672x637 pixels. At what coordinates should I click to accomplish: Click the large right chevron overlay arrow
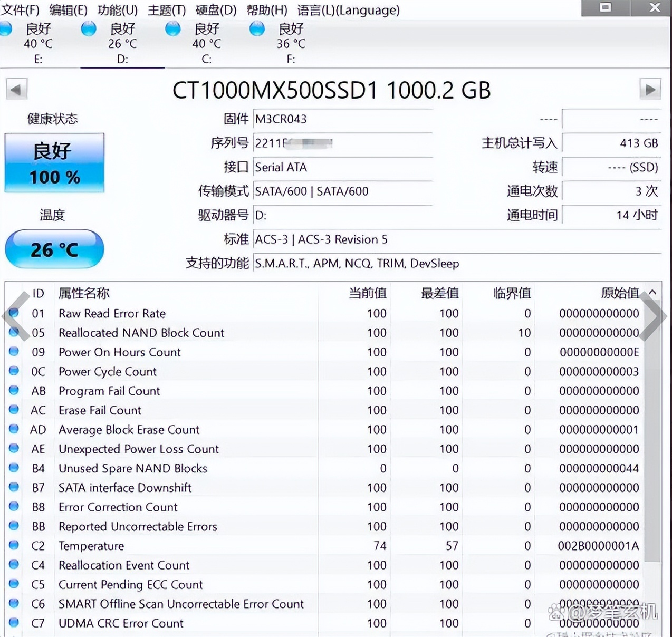[x=654, y=316]
